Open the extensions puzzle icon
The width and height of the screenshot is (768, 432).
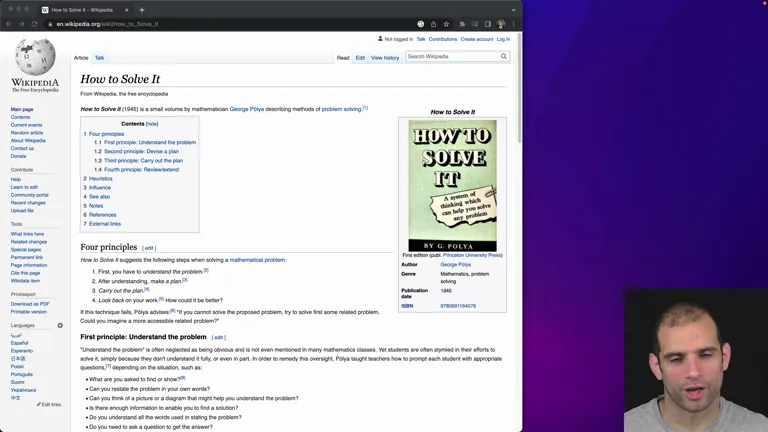[462, 24]
